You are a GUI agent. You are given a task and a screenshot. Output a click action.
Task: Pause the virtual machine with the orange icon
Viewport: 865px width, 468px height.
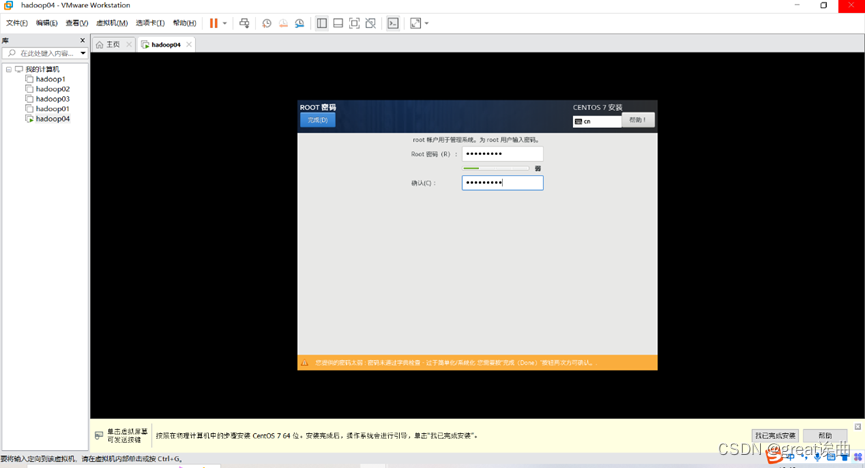[213, 23]
